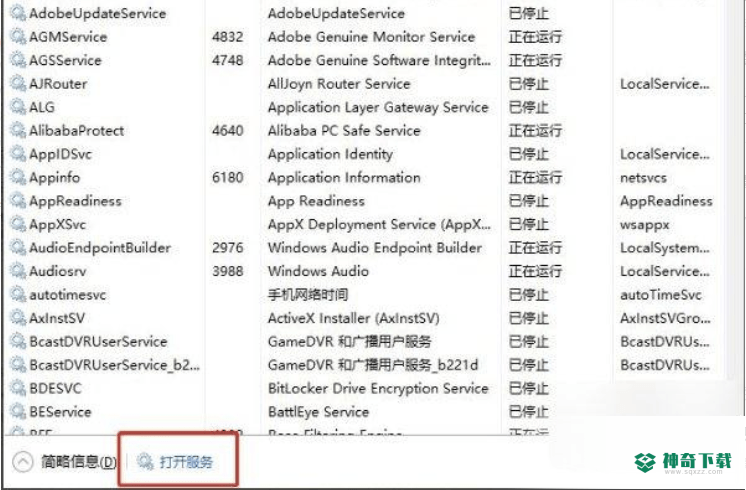Click the AGMService gear icon

18,36
